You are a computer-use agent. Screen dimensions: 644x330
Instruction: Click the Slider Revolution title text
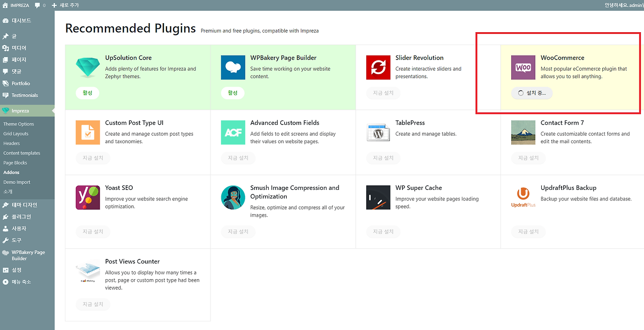420,58
